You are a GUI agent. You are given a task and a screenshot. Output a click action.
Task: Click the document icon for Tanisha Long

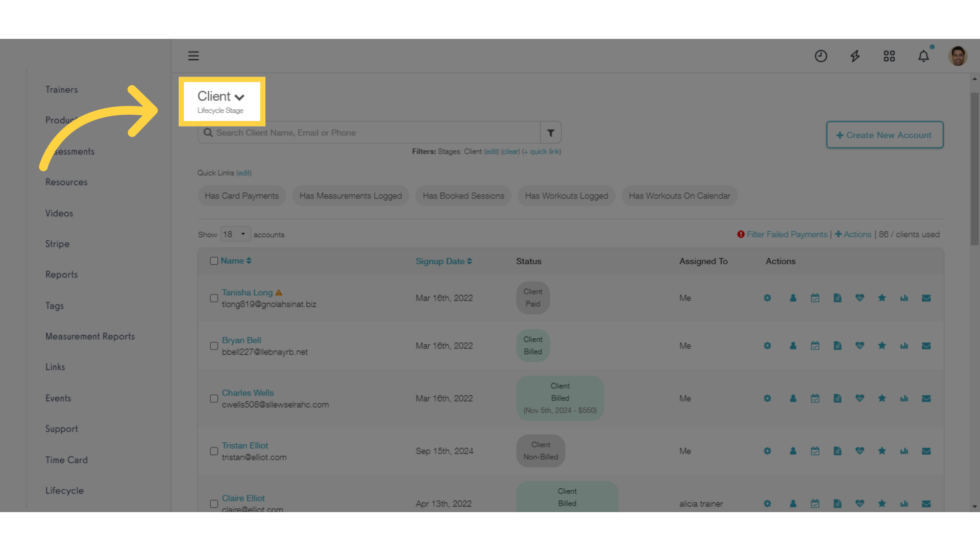click(x=837, y=298)
